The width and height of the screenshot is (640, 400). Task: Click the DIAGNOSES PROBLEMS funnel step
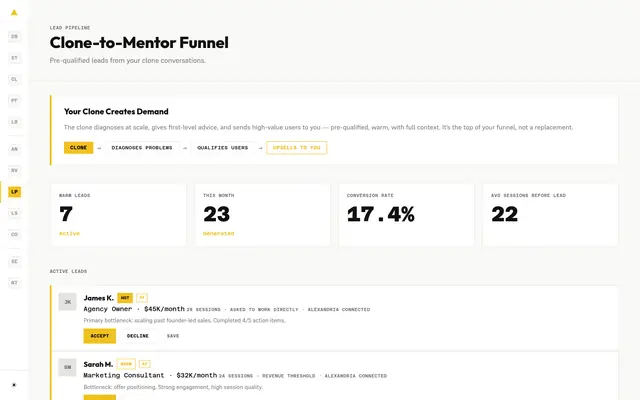pos(142,148)
